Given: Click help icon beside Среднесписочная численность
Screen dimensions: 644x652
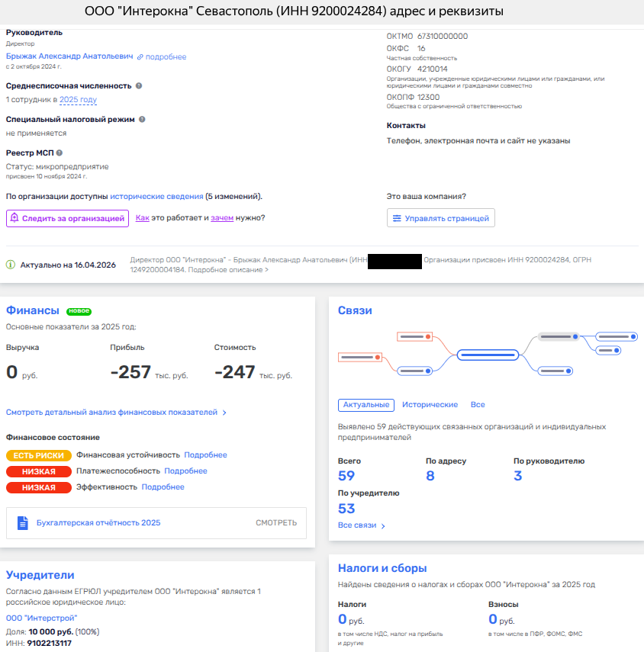Looking at the screenshot, I should [x=139, y=85].
